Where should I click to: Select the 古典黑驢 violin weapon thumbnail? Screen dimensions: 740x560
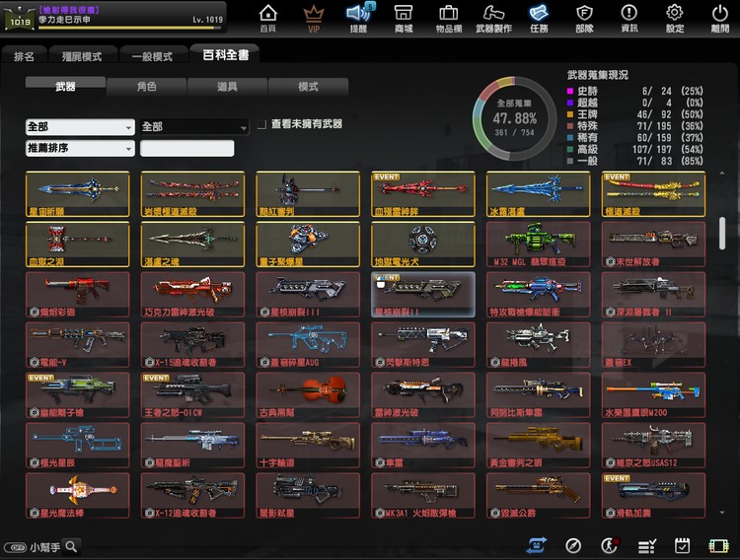(308, 391)
